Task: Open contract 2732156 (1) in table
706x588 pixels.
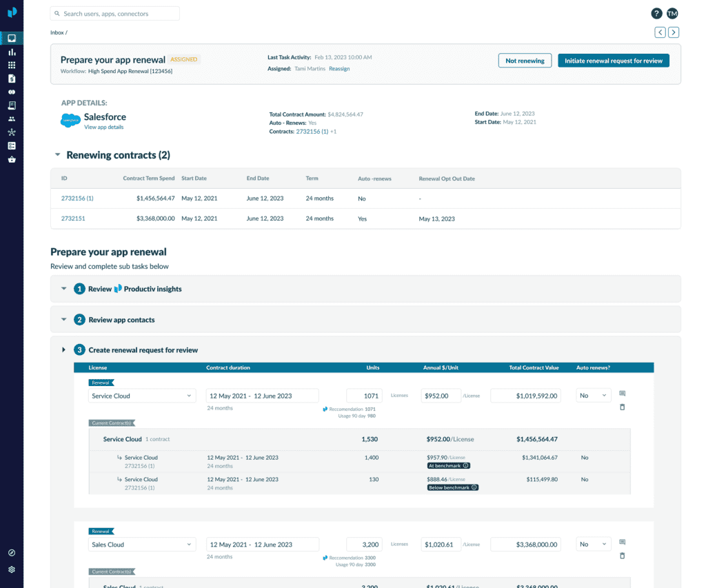Action: coord(77,198)
